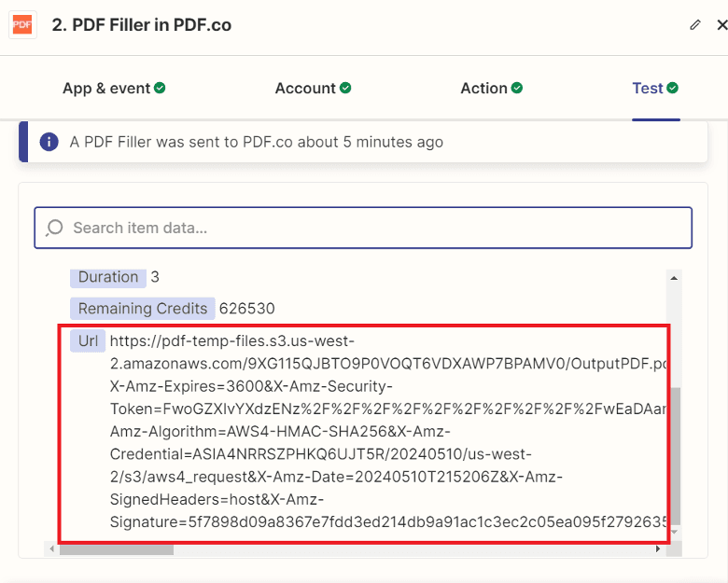
Task: Switch to the App & event tab
Action: tap(105, 89)
